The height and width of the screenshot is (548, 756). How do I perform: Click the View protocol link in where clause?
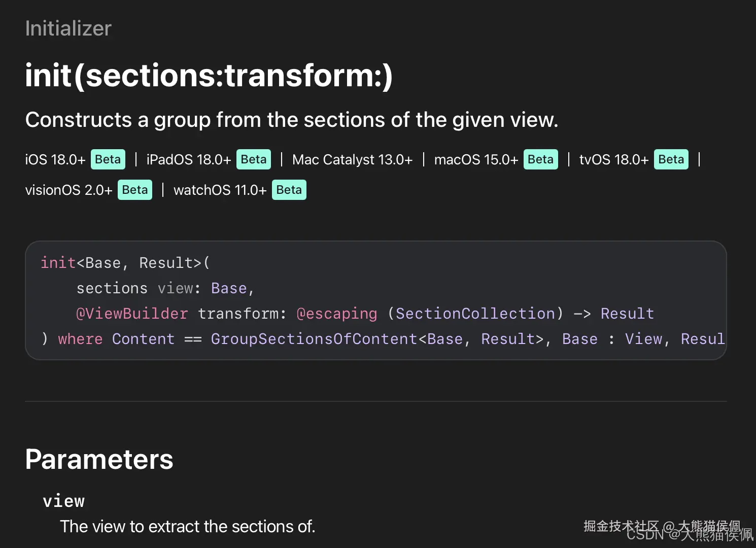[x=643, y=339]
